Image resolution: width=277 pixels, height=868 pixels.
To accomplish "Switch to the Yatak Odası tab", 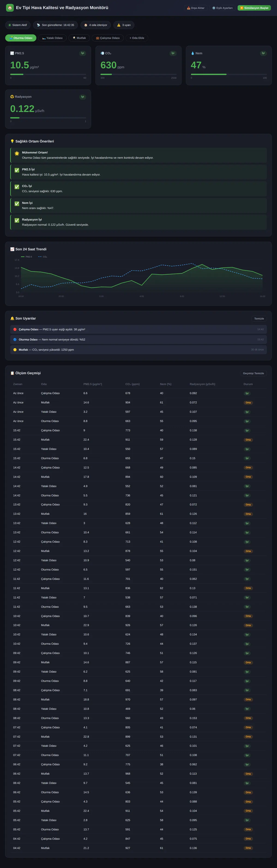I will (52, 38).
